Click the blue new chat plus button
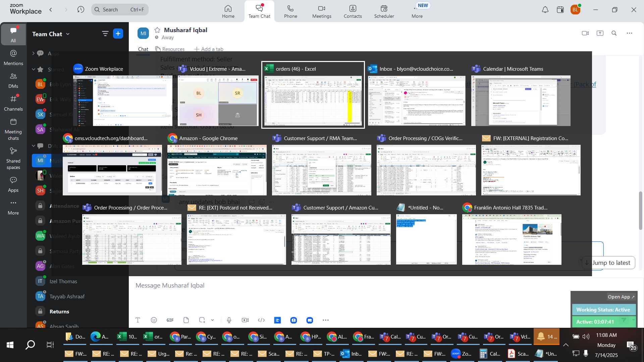The height and width of the screenshot is (362, 644). pos(118,34)
